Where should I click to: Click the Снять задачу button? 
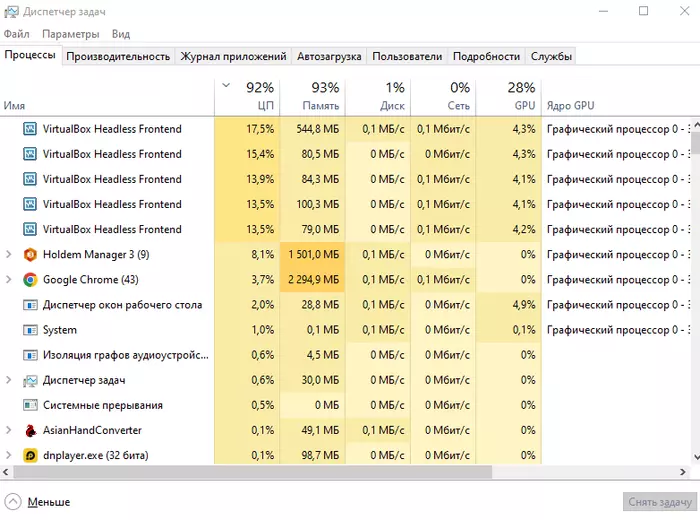(658, 501)
